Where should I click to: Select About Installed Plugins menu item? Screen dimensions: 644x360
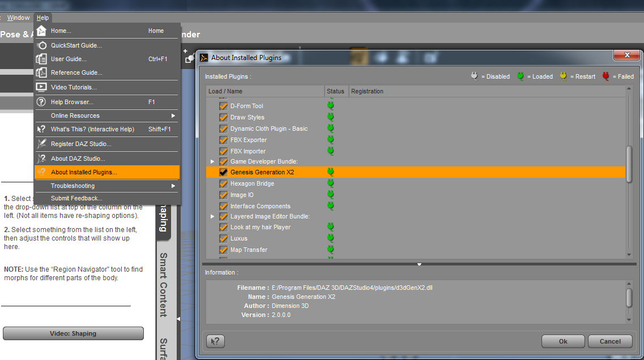pyautogui.click(x=107, y=173)
